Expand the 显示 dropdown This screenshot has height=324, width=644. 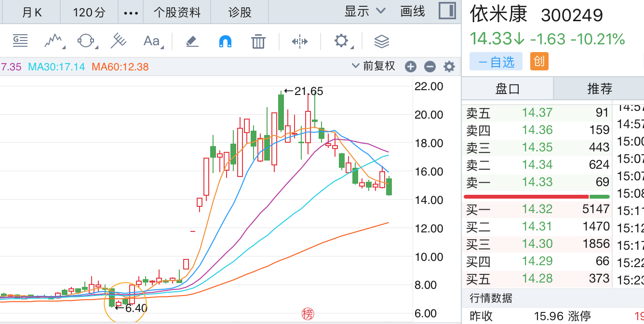[x=365, y=11]
